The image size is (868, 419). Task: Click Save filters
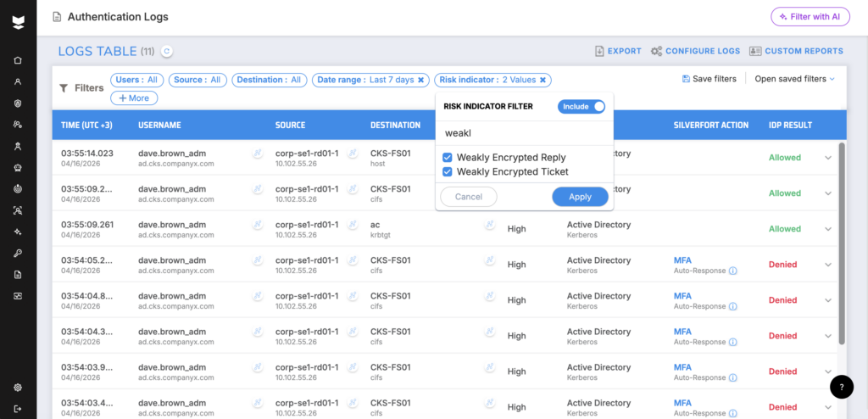pyautogui.click(x=709, y=79)
